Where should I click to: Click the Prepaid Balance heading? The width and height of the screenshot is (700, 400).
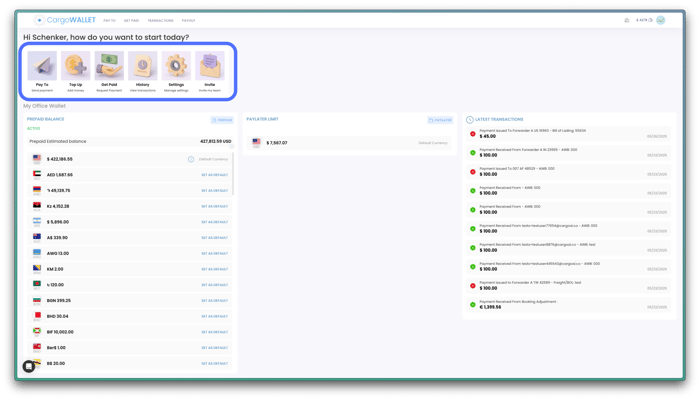46,119
